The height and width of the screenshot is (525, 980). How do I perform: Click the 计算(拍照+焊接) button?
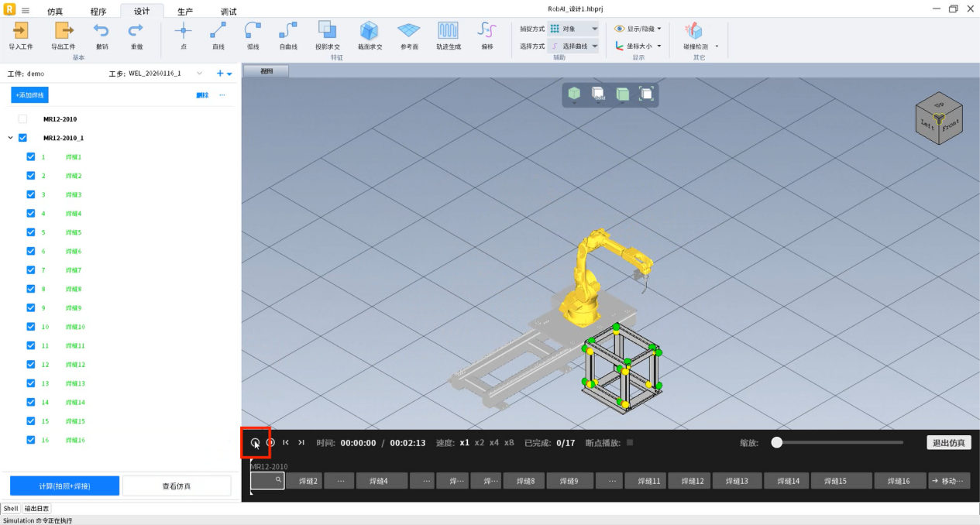point(64,486)
